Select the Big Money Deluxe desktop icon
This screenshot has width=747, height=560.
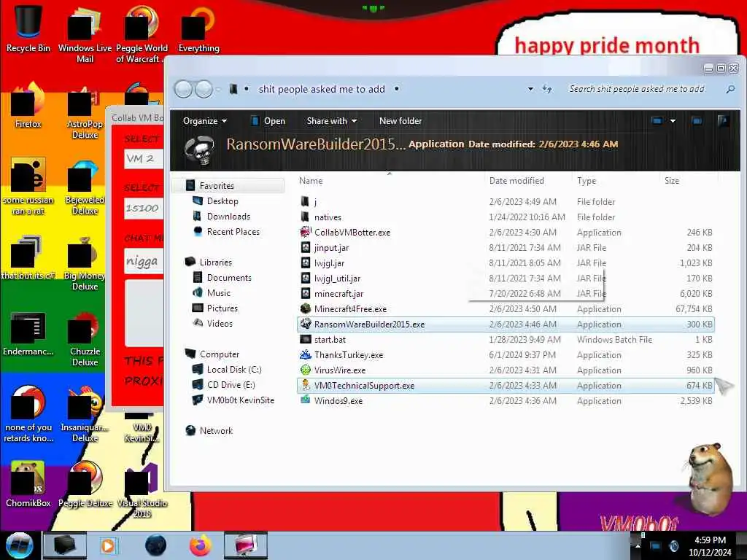(85, 262)
